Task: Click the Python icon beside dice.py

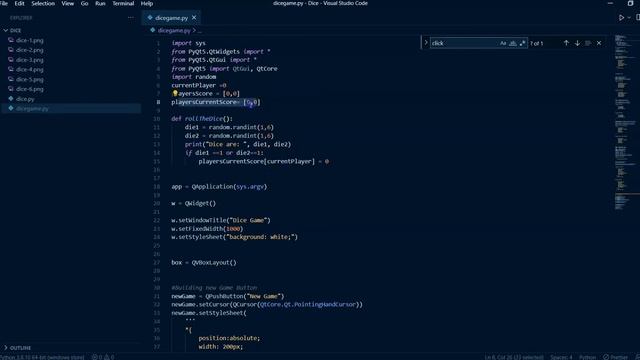Action: pyautogui.click(x=11, y=99)
